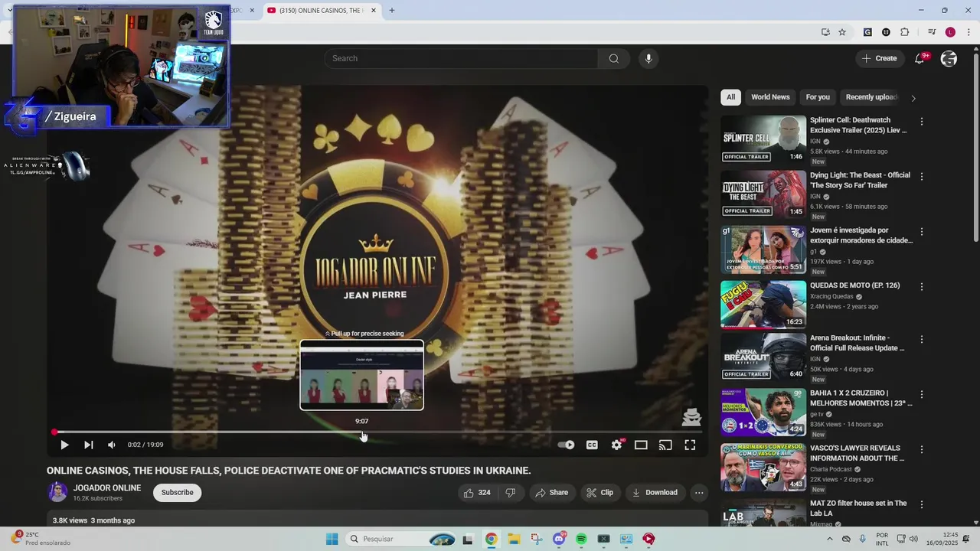The width and height of the screenshot is (980, 551).
Task: Like the video with 324 likes
Action: (x=476, y=493)
